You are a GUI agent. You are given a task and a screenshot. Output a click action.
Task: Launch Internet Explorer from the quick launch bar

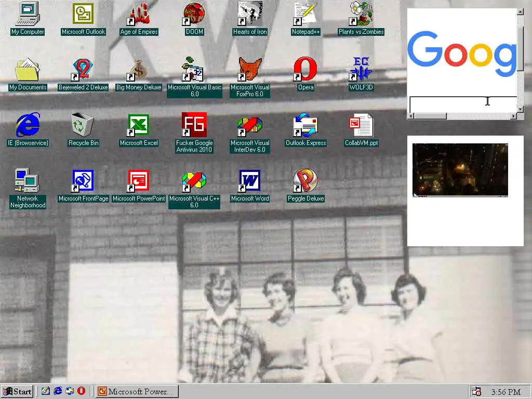58,391
